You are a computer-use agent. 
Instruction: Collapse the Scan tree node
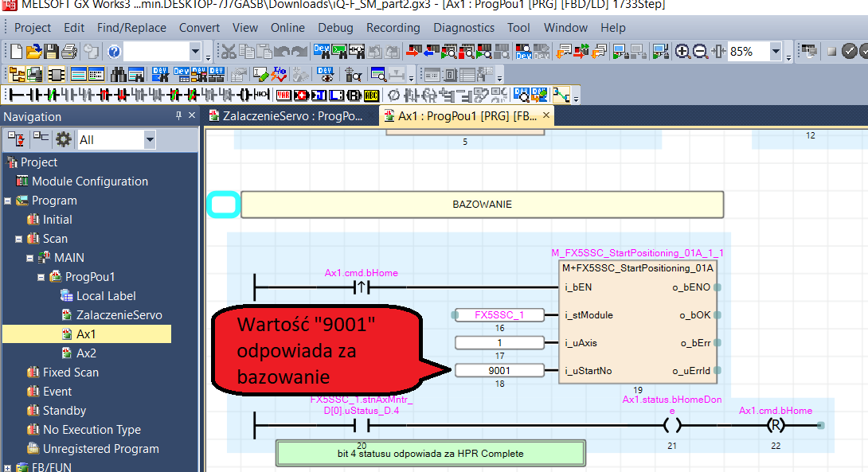[19, 239]
